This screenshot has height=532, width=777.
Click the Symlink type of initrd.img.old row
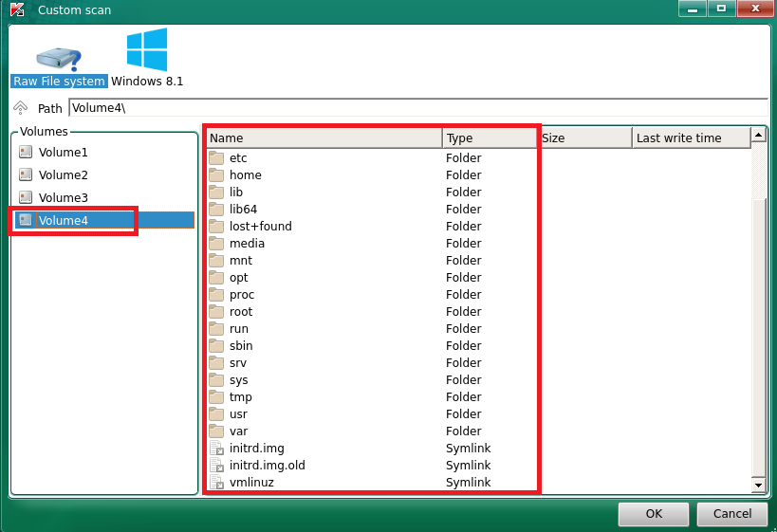pos(469,465)
